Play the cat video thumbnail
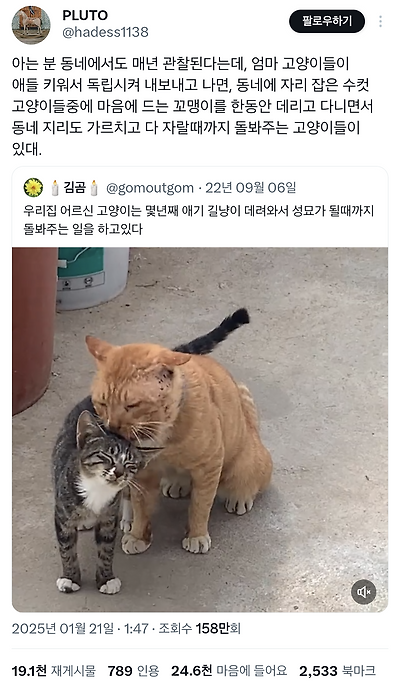 point(200,430)
